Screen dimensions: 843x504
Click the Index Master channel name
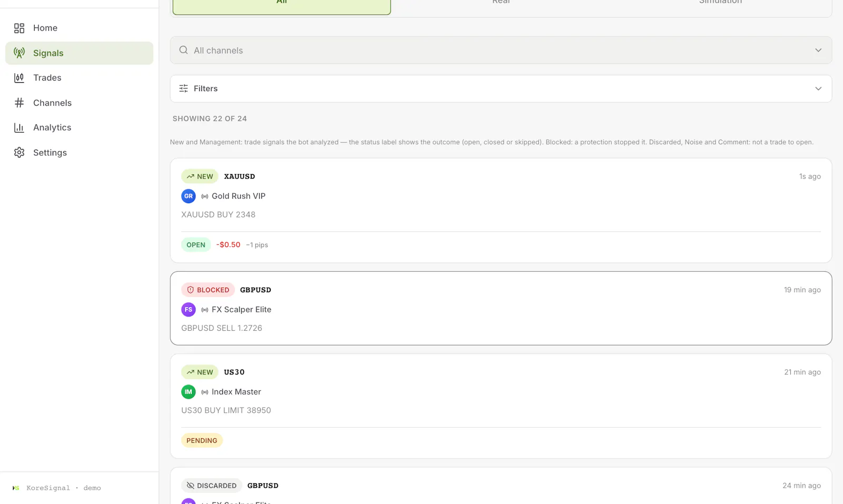(237, 392)
